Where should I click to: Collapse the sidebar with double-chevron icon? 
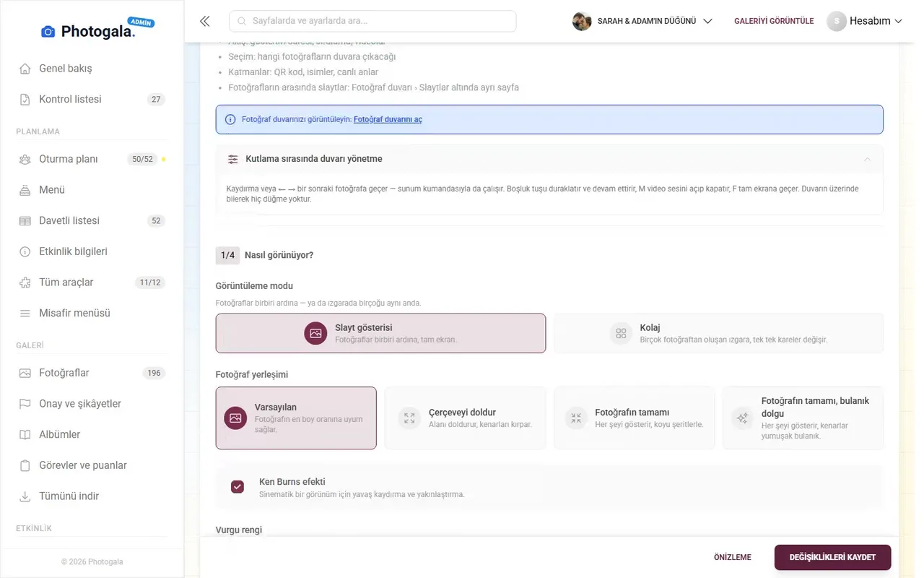pyautogui.click(x=205, y=21)
